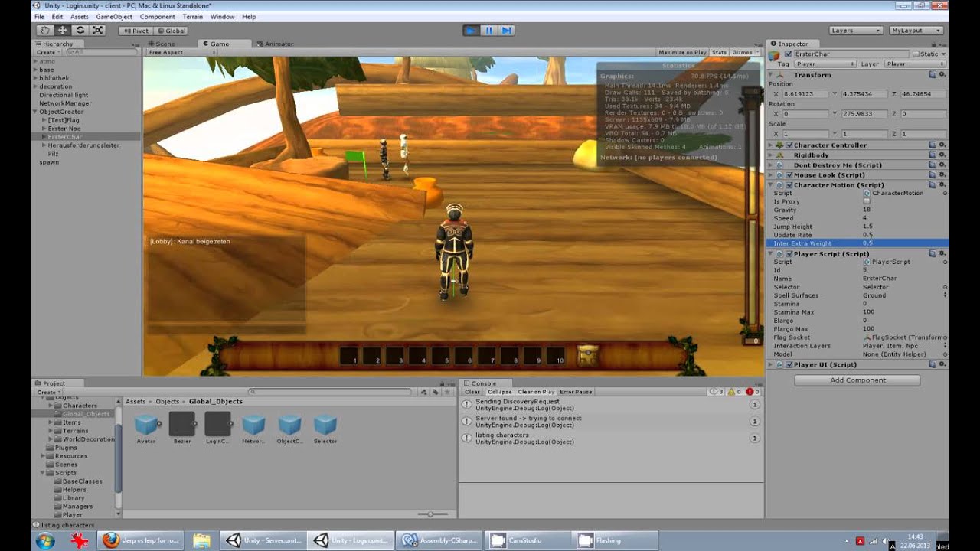980x551 pixels.
Task: Select the Scale tool
Action: [x=97, y=31]
